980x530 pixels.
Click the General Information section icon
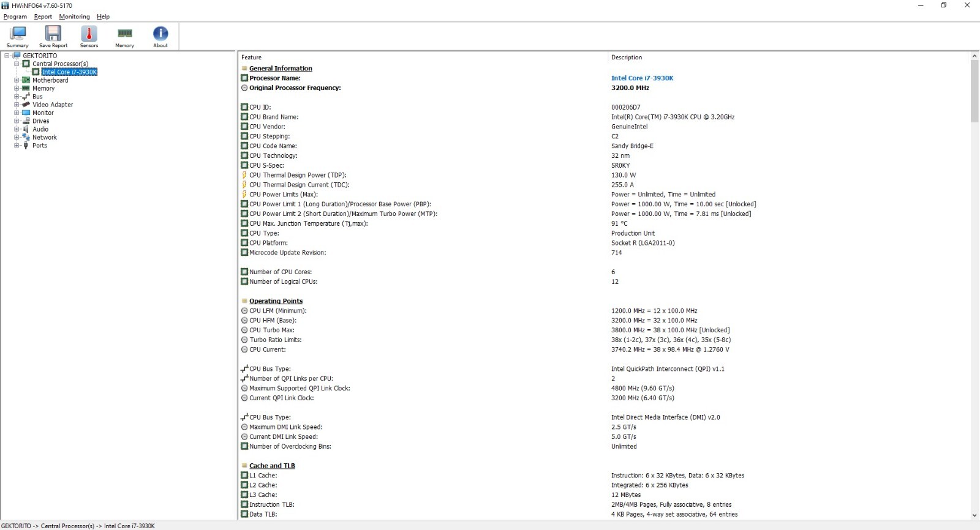pos(244,69)
